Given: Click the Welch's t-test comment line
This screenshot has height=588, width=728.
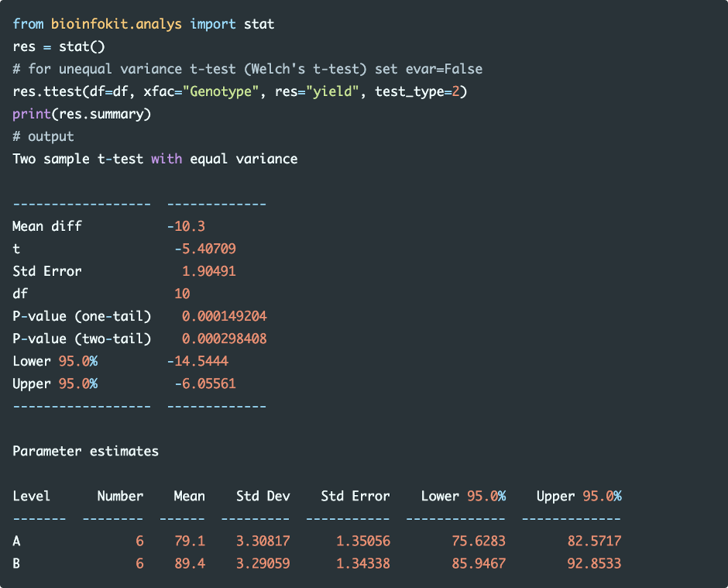Looking at the screenshot, I should click(247, 69).
